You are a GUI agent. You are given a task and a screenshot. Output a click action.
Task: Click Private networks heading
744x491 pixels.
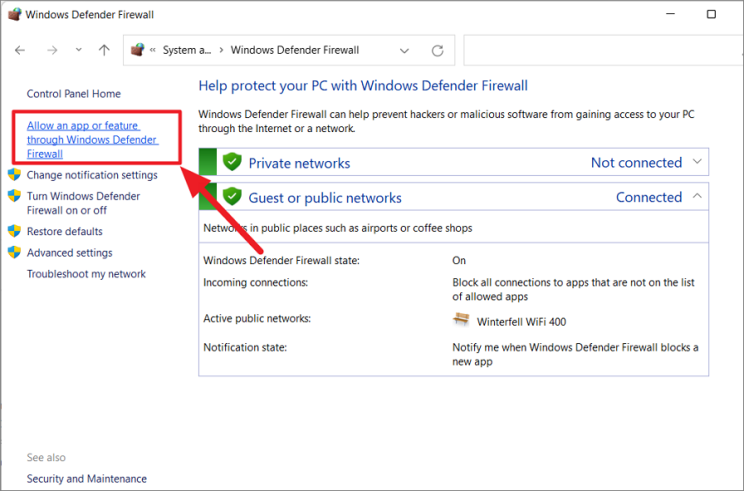[299, 163]
